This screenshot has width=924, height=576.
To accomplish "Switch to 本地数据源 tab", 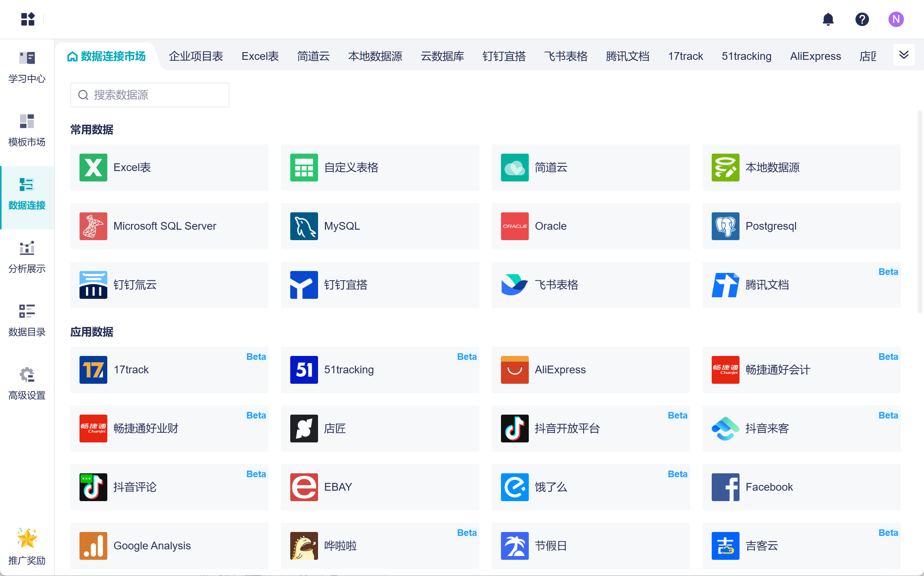I will [375, 56].
